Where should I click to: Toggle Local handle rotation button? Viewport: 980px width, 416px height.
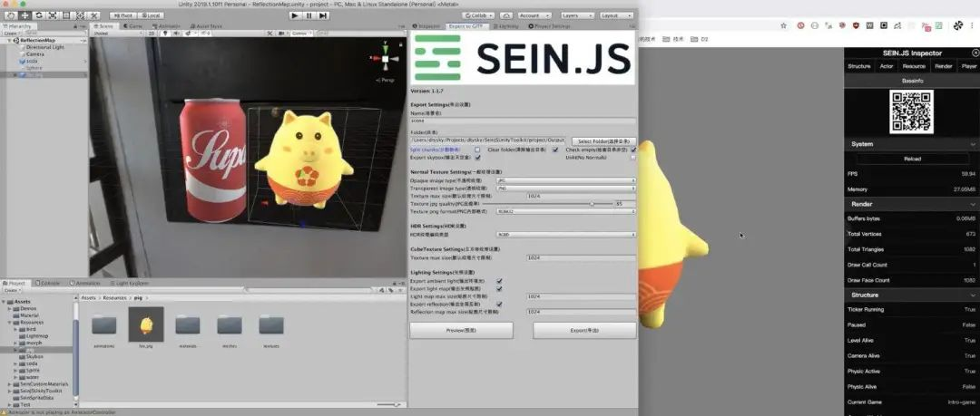click(151, 15)
